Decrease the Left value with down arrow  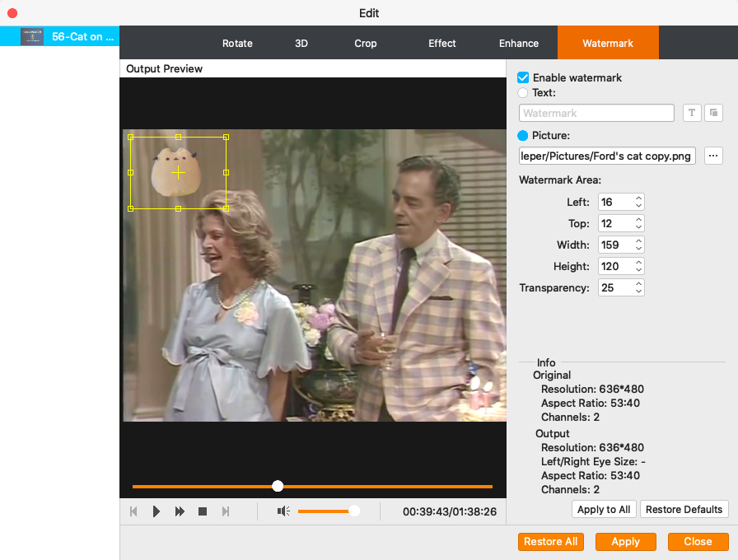click(638, 206)
